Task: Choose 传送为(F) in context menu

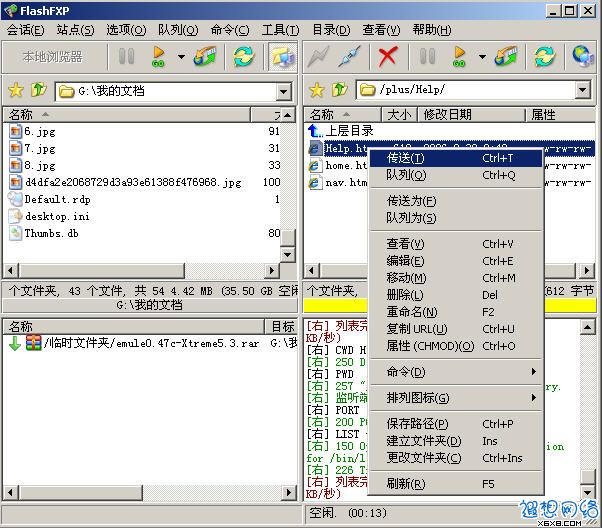Action: point(456,201)
